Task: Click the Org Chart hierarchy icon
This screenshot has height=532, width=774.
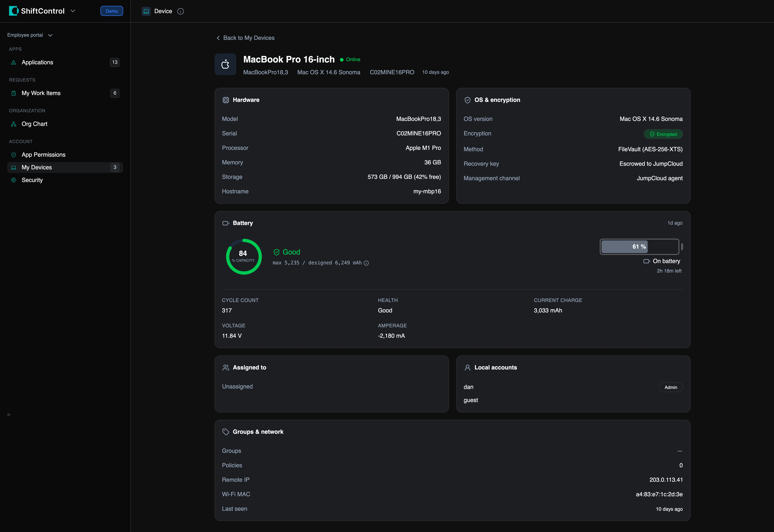Action: 14,124
